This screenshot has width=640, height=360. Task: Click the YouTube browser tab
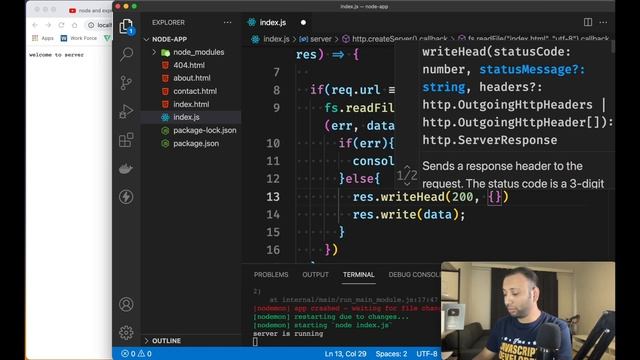[x=90, y=10]
